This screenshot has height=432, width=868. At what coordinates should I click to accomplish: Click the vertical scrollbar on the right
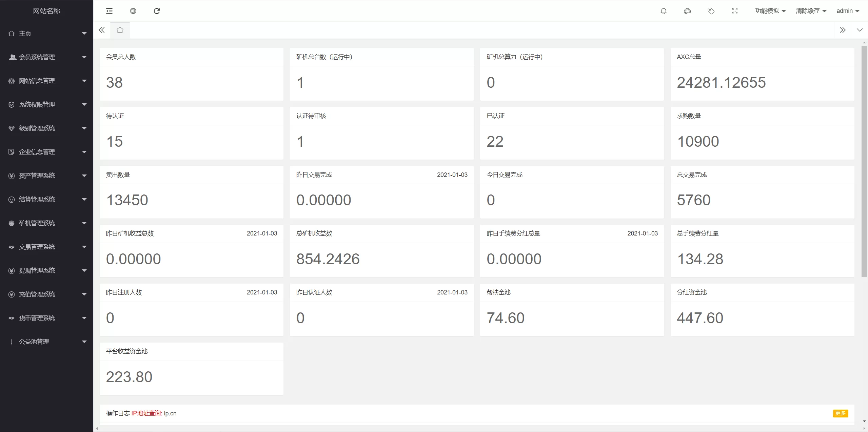(864, 161)
